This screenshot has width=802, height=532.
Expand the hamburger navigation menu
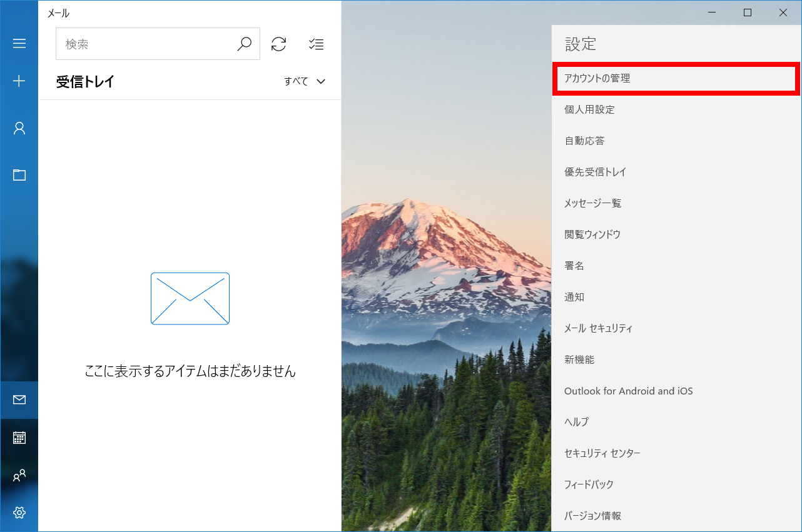pyautogui.click(x=19, y=43)
